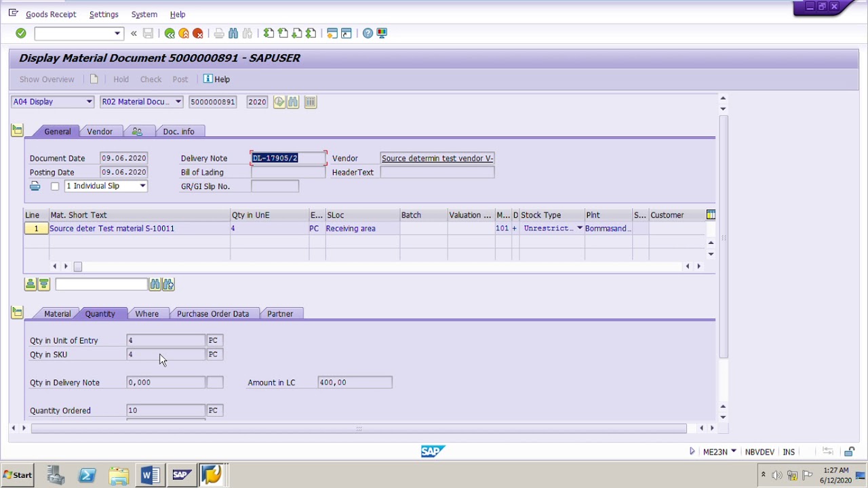Click the filter icon below table

coord(44,285)
